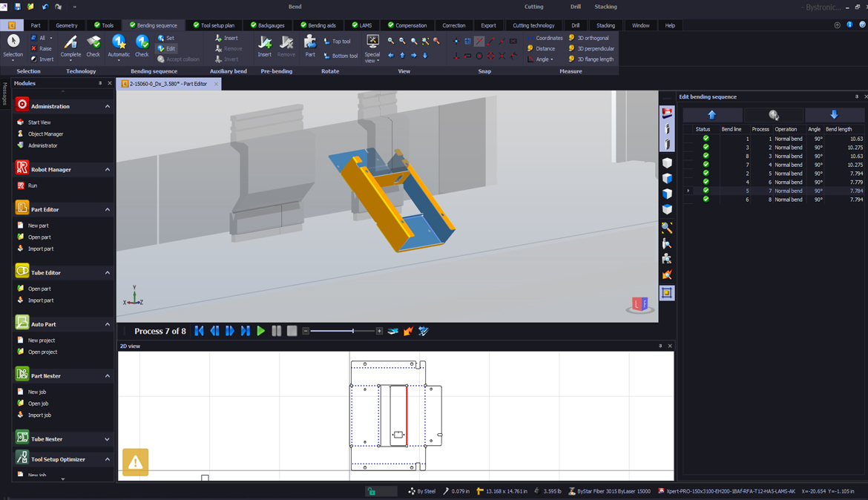Click the move bend up arrow
868x500 pixels.
coord(712,115)
